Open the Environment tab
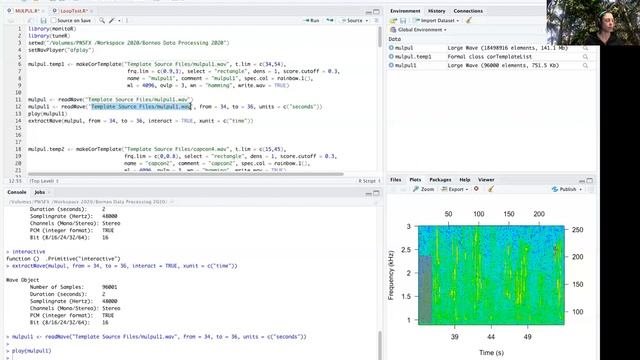The height and width of the screenshot is (360, 640). [405, 11]
